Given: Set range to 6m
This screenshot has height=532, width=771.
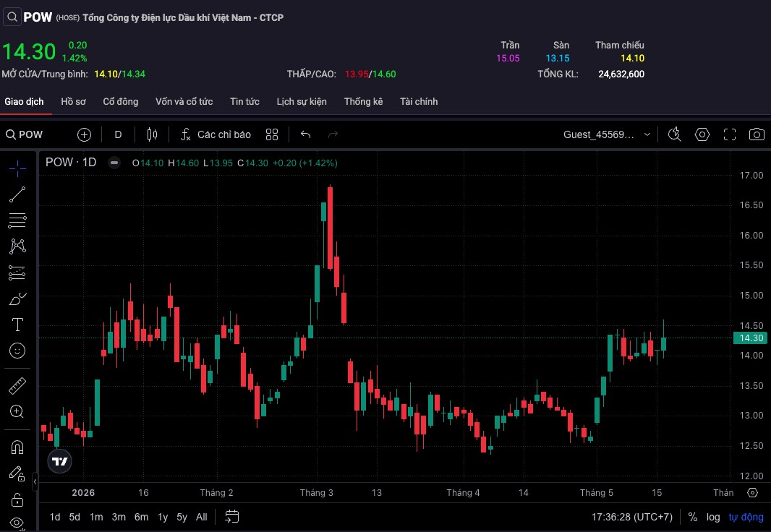Looking at the screenshot, I should click(x=141, y=518).
